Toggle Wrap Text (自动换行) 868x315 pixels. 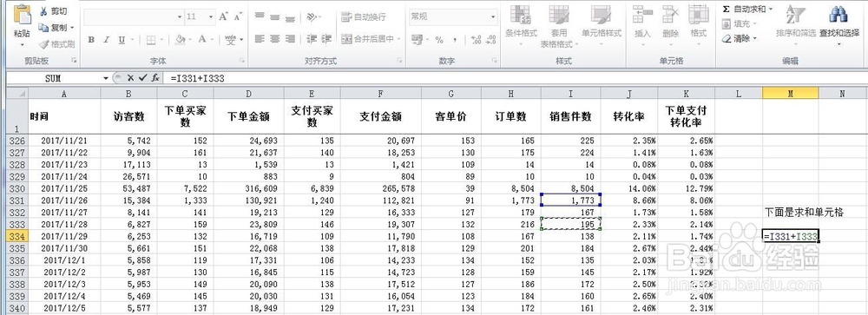pyautogui.click(x=363, y=16)
